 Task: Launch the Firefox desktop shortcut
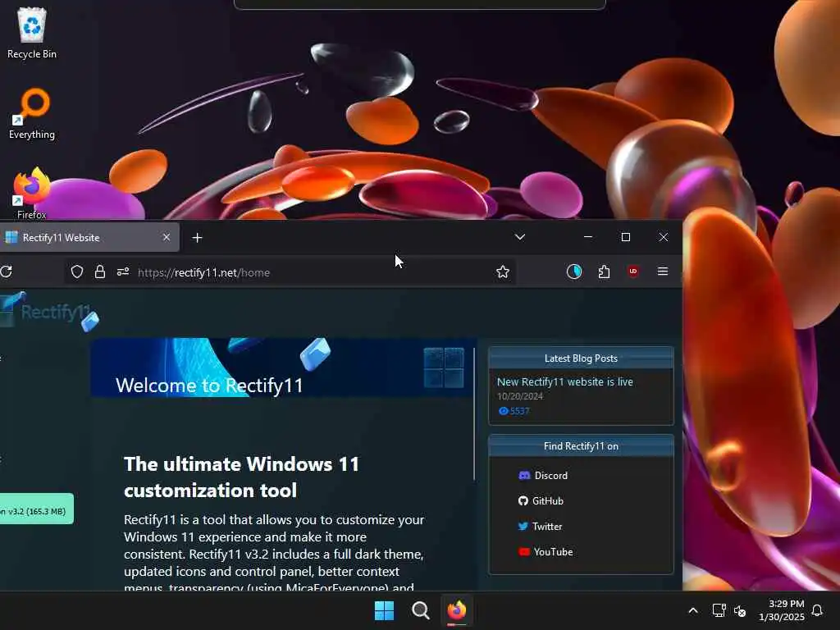click(32, 193)
